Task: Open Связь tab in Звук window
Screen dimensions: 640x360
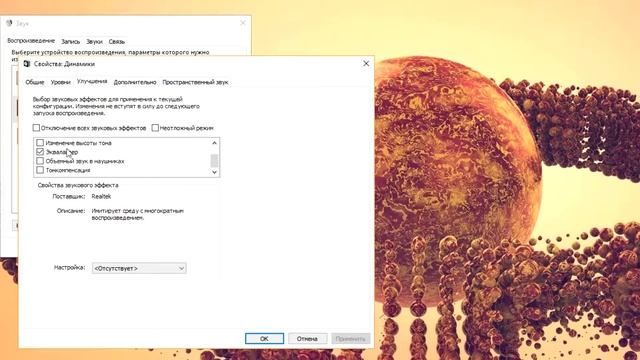Action: 116,42
